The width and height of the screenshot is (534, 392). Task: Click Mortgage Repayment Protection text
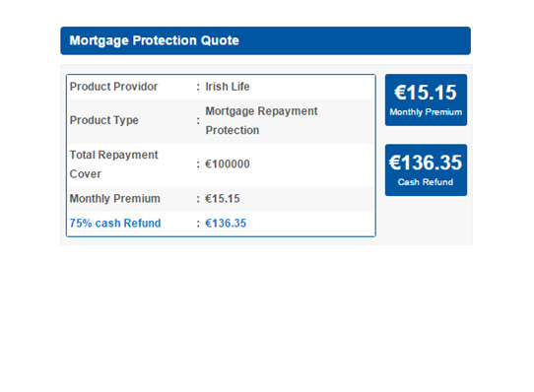click(261, 120)
